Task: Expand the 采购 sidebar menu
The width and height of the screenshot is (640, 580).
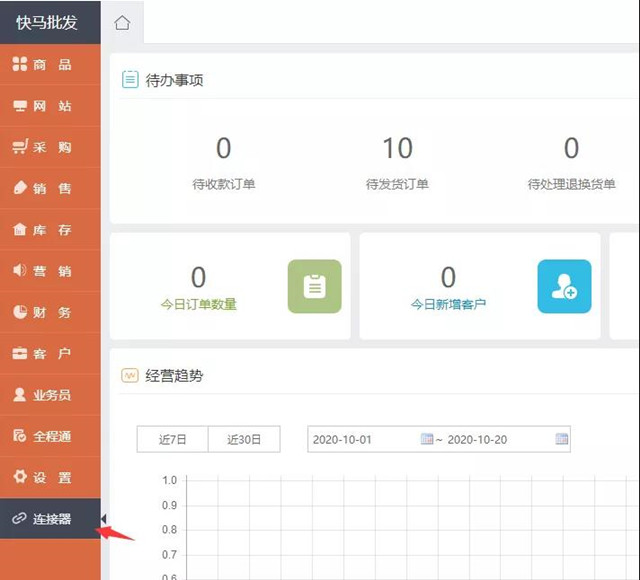Action: (50, 147)
